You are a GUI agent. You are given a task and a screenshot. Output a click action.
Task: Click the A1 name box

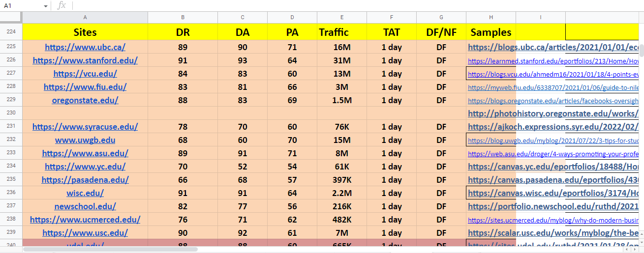pos(20,6)
